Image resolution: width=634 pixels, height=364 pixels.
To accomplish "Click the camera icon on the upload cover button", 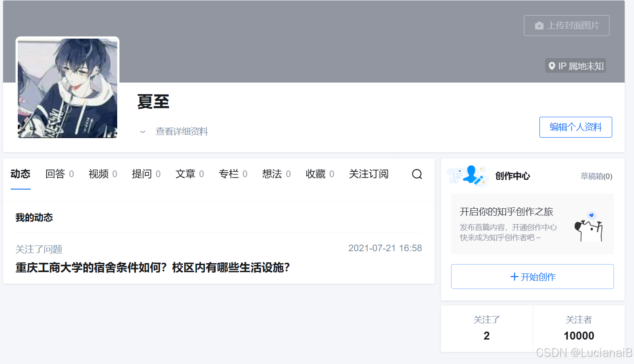I will 539,26.
